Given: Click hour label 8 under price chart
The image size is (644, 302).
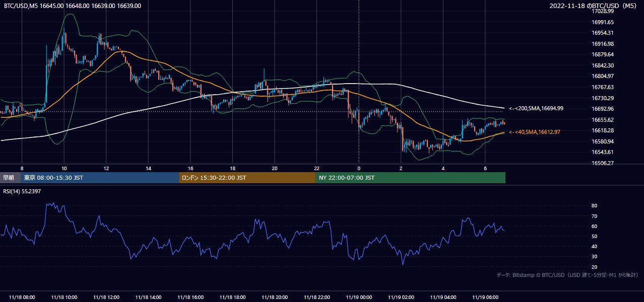Looking at the screenshot, I should click(x=22, y=168).
